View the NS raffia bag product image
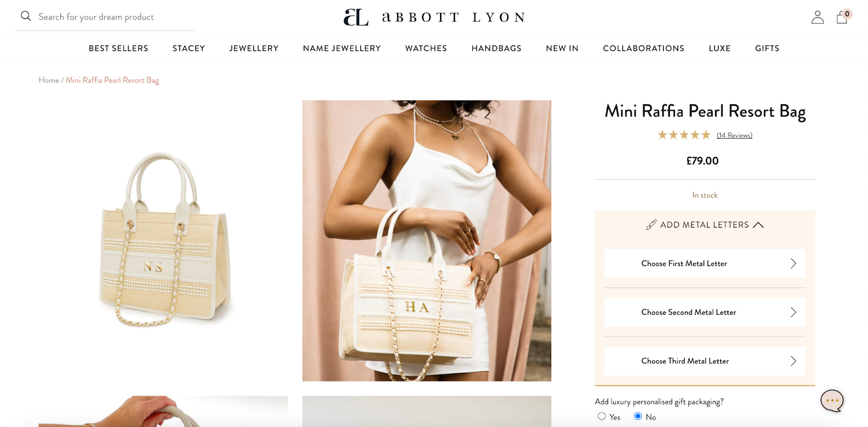The height and width of the screenshot is (427, 868). pos(163,241)
